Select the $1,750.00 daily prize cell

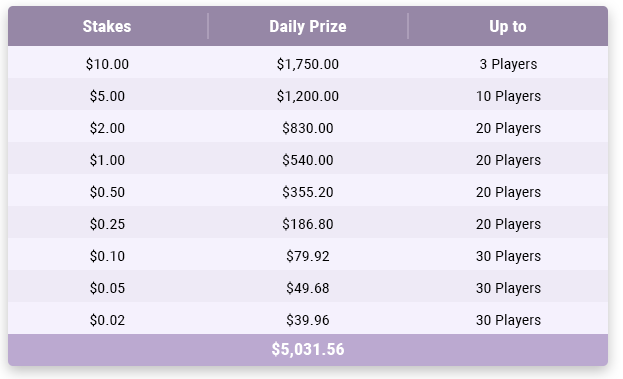pos(308,64)
